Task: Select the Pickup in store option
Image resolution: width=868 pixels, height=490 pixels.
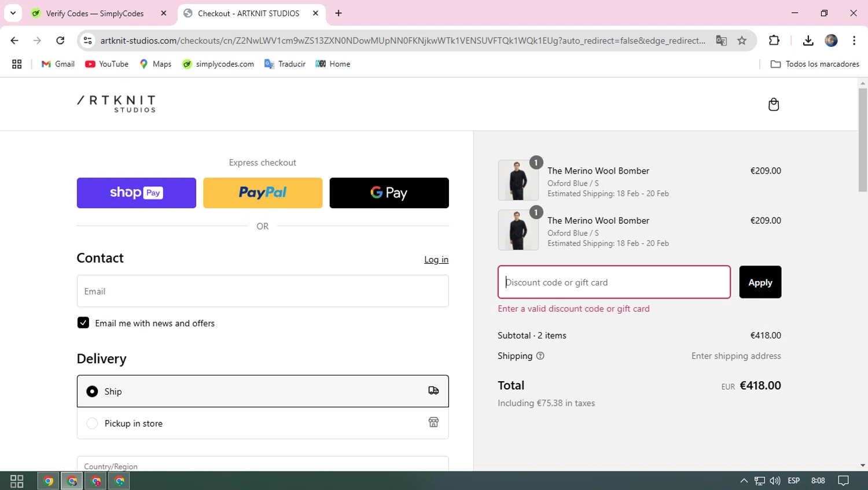Action: [92, 423]
